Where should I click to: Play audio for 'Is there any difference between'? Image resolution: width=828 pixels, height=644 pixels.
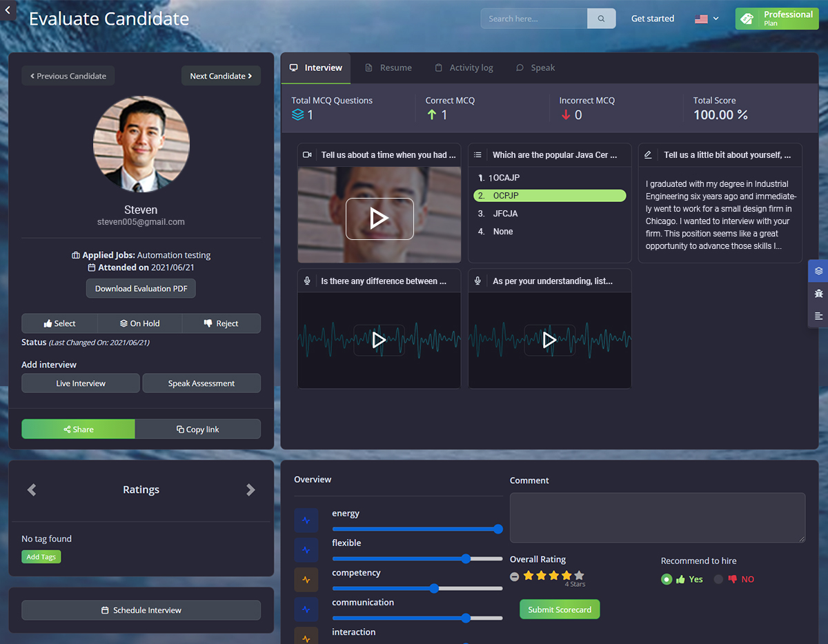point(379,340)
